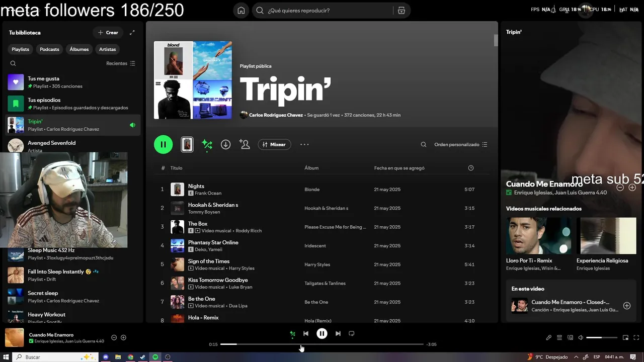Hide current song using minus icon in bottom bar
Image resolution: width=644 pixels, height=362 pixels.
pos(114,338)
